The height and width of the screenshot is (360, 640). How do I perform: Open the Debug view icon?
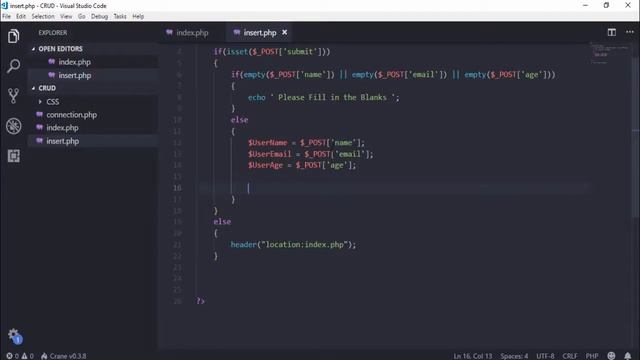point(13,126)
